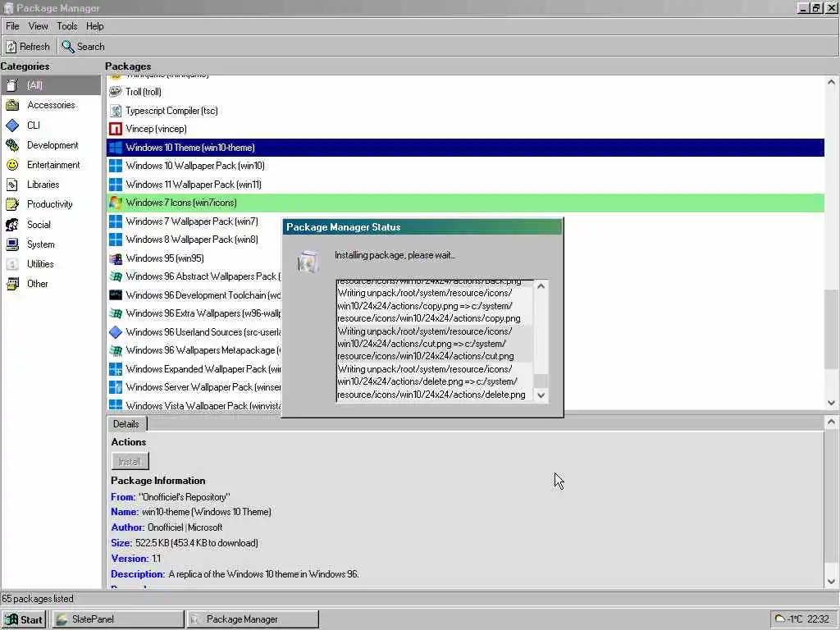Click the Windows 95 package icon
Screen dimensions: 840x630
[115, 258]
